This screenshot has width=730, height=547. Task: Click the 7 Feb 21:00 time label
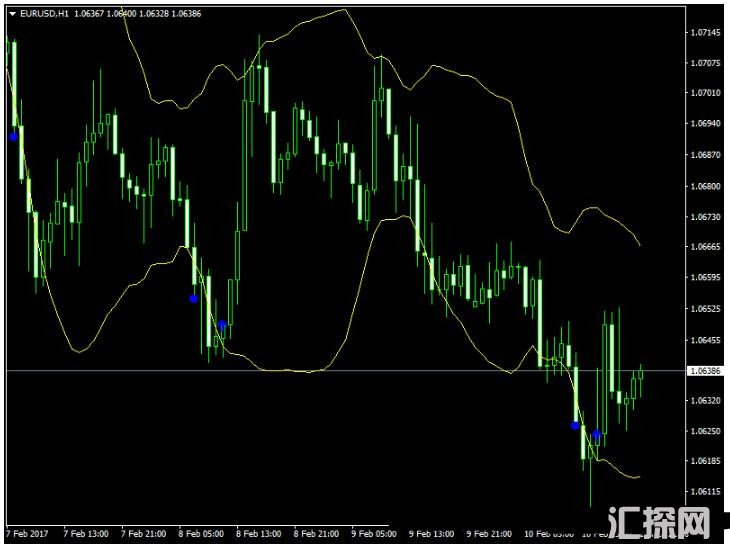[x=143, y=533]
